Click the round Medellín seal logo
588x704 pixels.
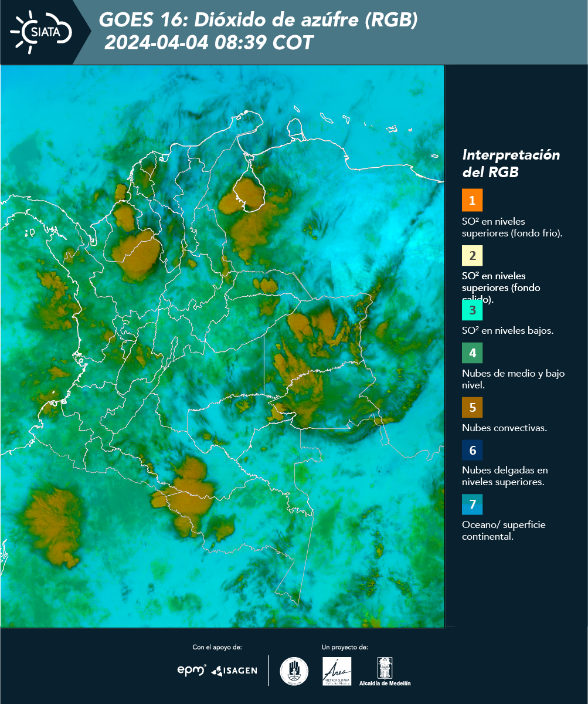point(294,671)
